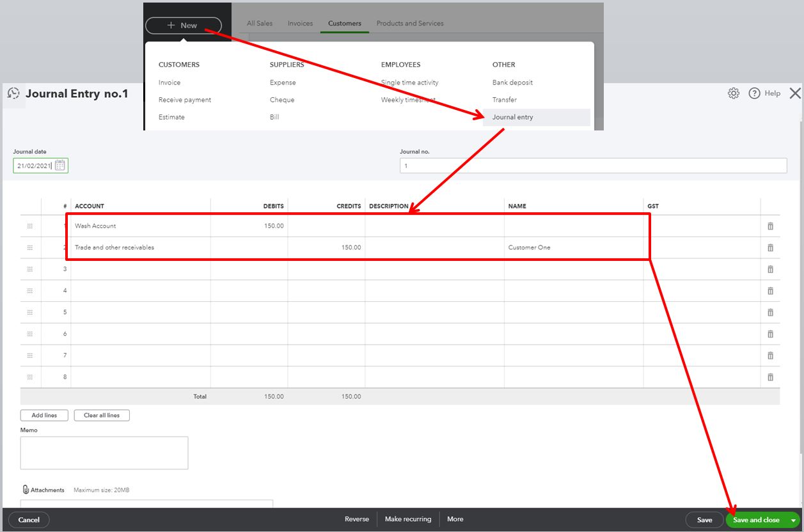Screen dimensions: 804x532
Task: Click the drag handle of row 7
Action: (x=30, y=356)
